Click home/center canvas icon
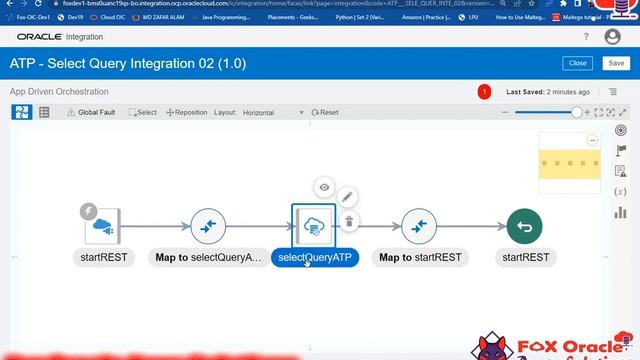Viewport: 640px width, 360px height. 611,113
